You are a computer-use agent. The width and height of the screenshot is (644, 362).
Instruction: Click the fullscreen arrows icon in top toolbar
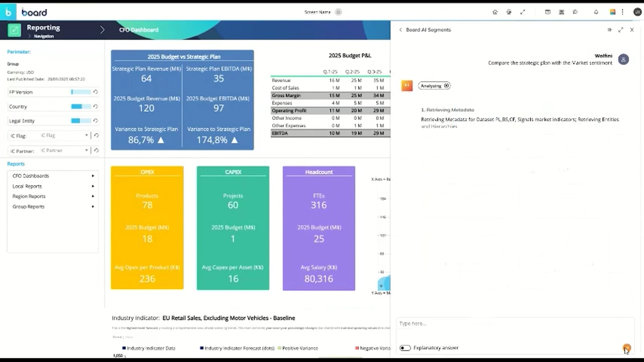pos(523,12)
